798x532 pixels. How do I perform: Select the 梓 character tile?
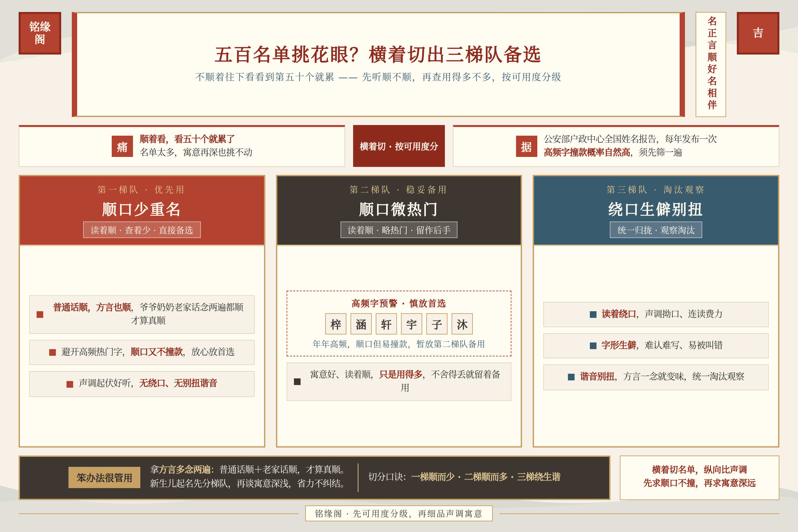[x=335, y=324]
